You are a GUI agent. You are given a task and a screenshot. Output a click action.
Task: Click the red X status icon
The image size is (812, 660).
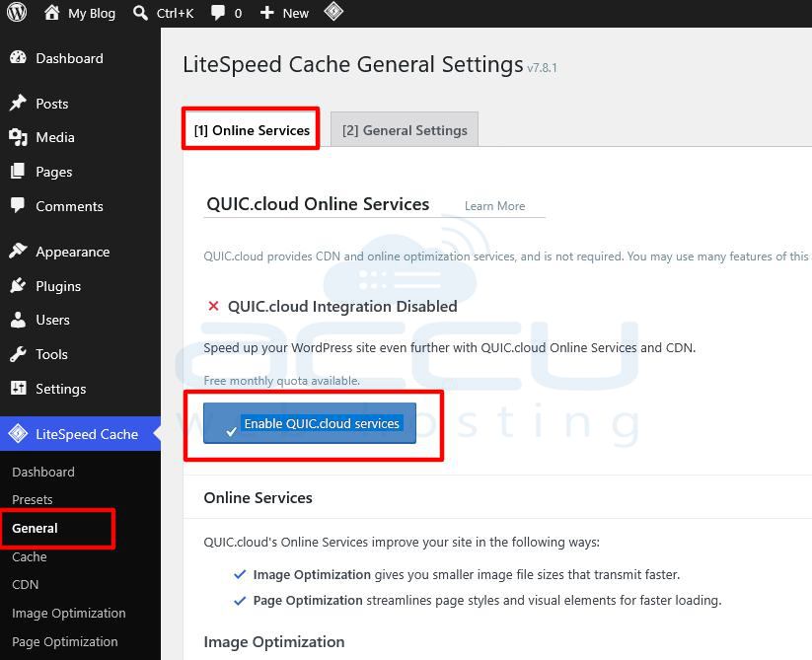(213, 306)
